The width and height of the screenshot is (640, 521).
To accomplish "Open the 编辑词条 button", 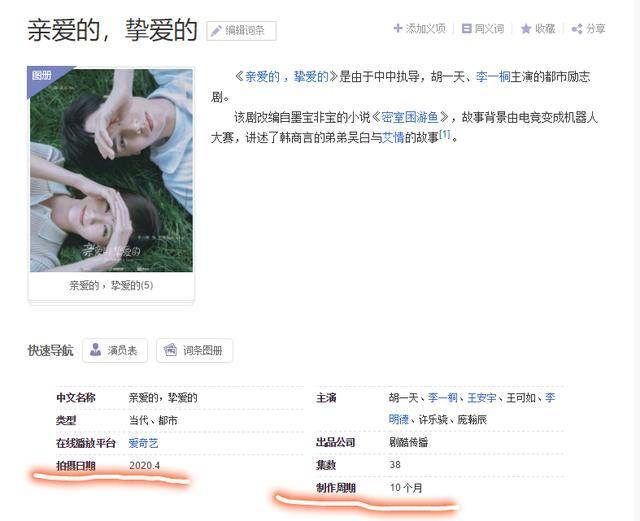I will (241, 31).
